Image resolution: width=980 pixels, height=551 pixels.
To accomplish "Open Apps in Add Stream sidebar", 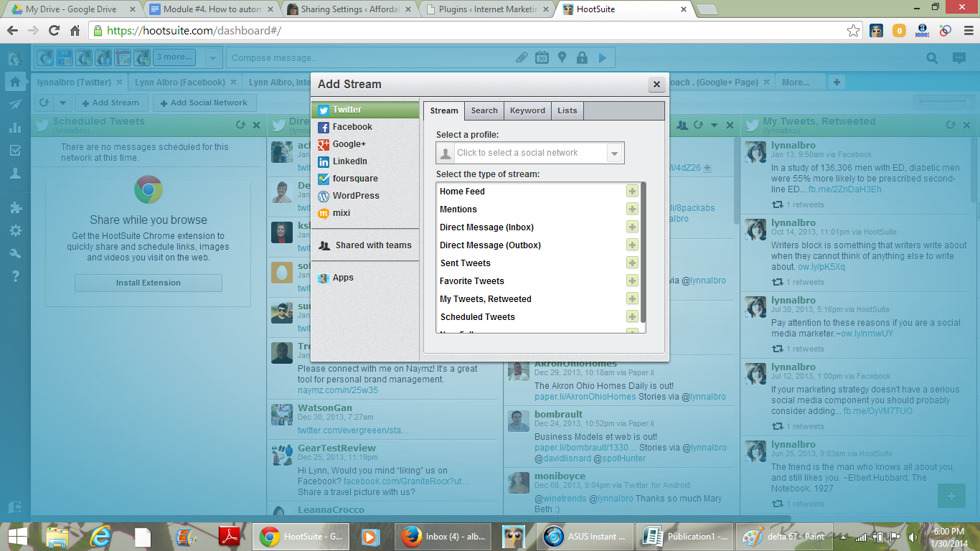I will tap(365, 278).
